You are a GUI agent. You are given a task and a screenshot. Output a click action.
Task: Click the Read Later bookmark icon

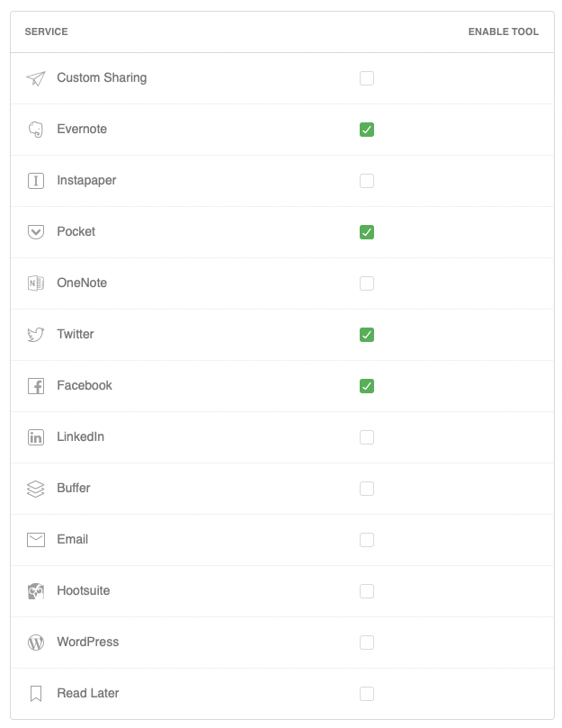coord(36,694)
